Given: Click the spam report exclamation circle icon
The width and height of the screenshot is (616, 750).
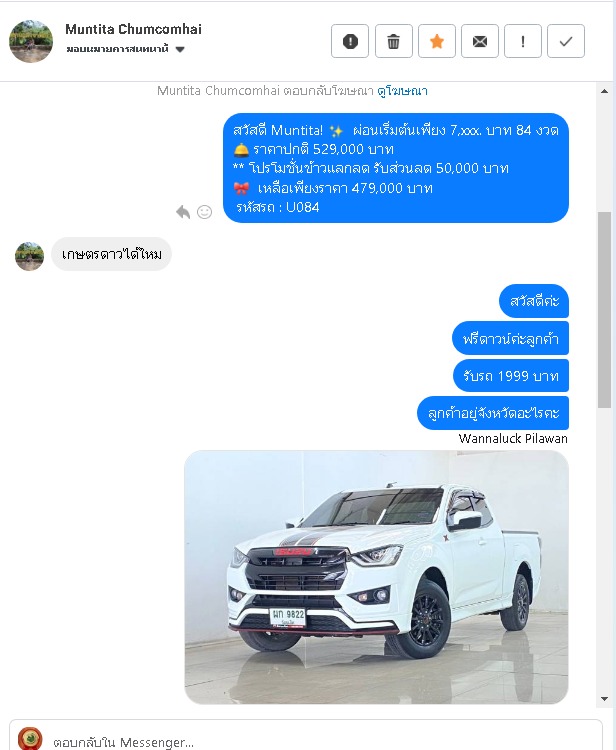Looking at the screenshot, I should (350, 41).
